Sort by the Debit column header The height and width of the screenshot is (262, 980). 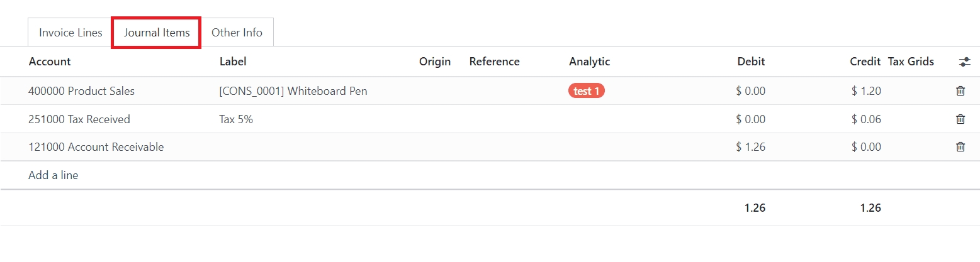click(x=751, y=62)
